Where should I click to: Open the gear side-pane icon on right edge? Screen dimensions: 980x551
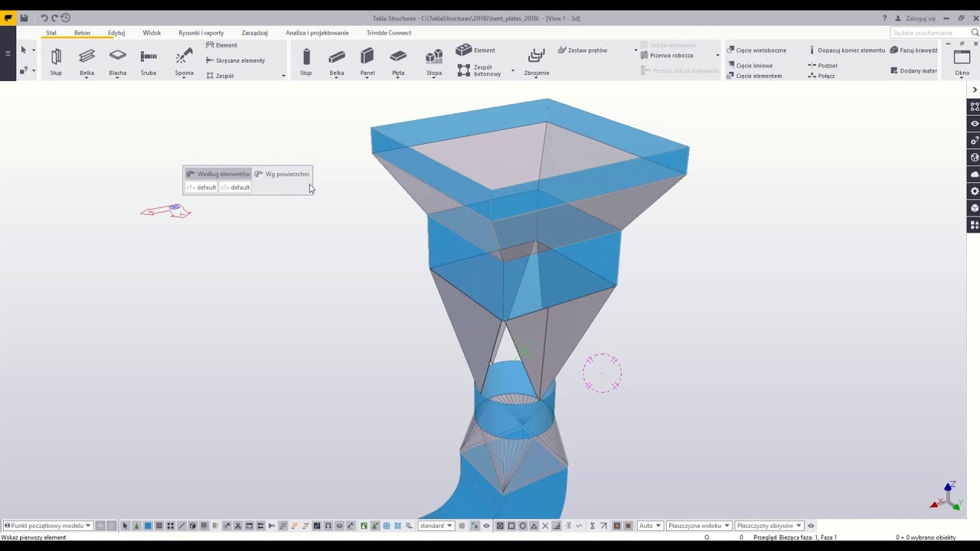tap(974, 191)
